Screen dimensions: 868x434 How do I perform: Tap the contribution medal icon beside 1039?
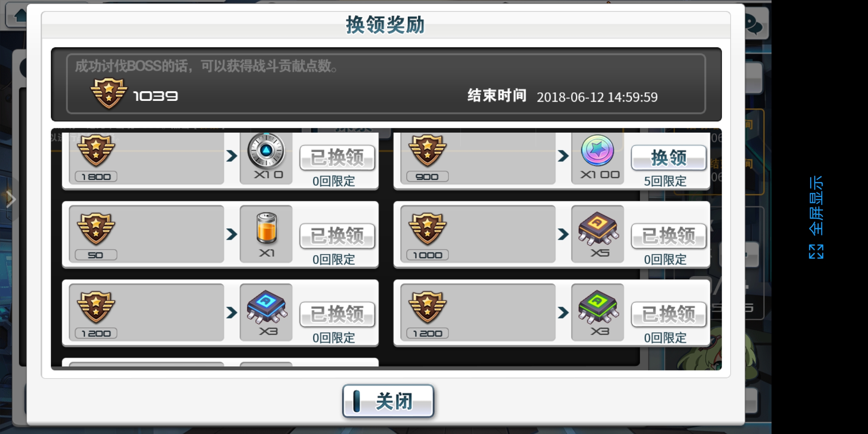tap(109, 93)
